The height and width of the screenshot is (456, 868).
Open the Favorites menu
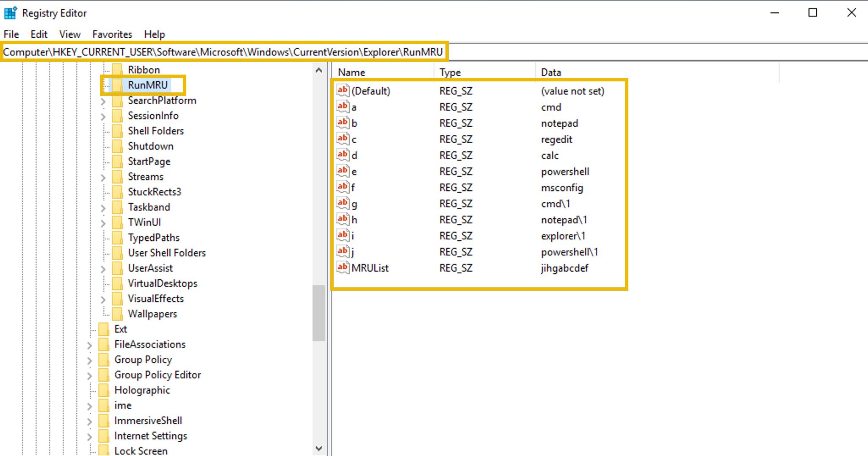[x=112, y=34]
